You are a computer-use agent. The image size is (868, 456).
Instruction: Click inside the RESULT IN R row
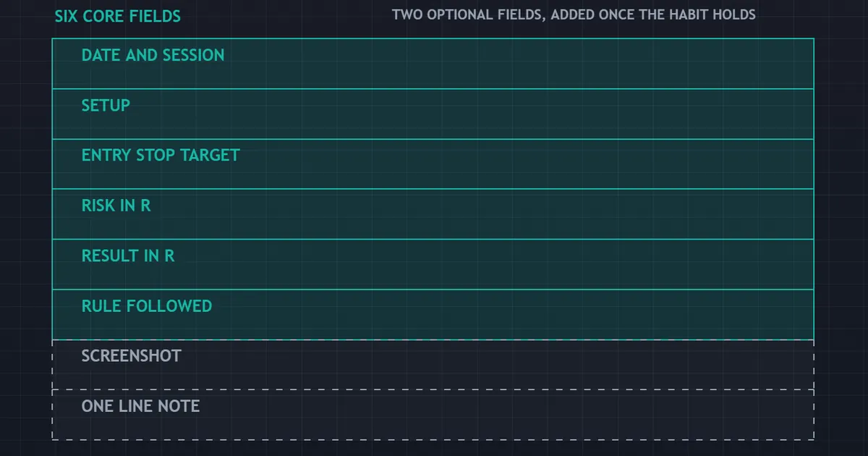(433, 264)
